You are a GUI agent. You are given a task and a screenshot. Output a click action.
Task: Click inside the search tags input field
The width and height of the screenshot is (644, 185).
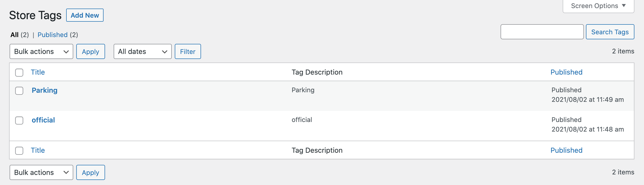[x=542, y=32]
